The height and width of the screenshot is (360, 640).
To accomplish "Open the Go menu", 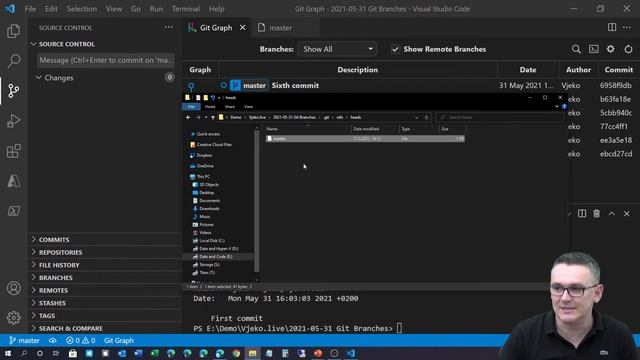I will [136, 9].
